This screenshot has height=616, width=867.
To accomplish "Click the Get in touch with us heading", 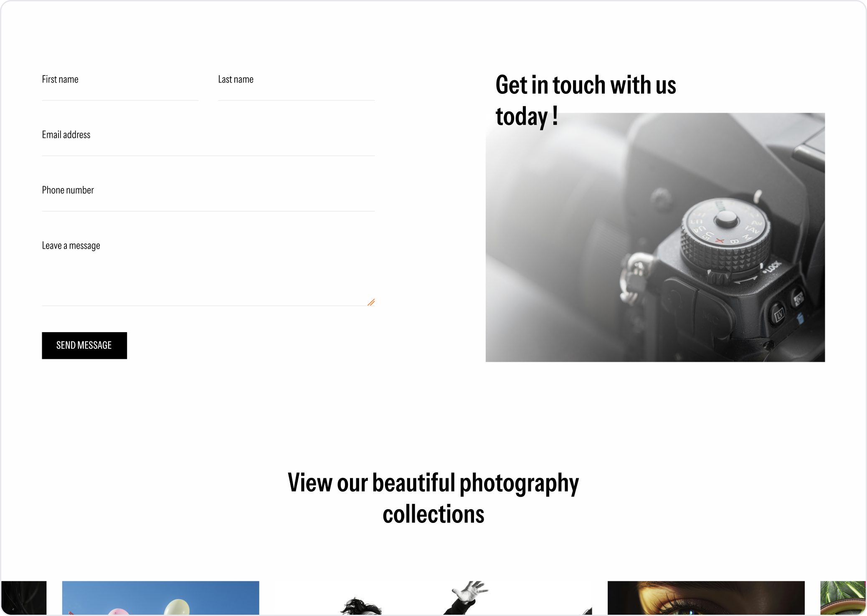I will pos(586,101).
